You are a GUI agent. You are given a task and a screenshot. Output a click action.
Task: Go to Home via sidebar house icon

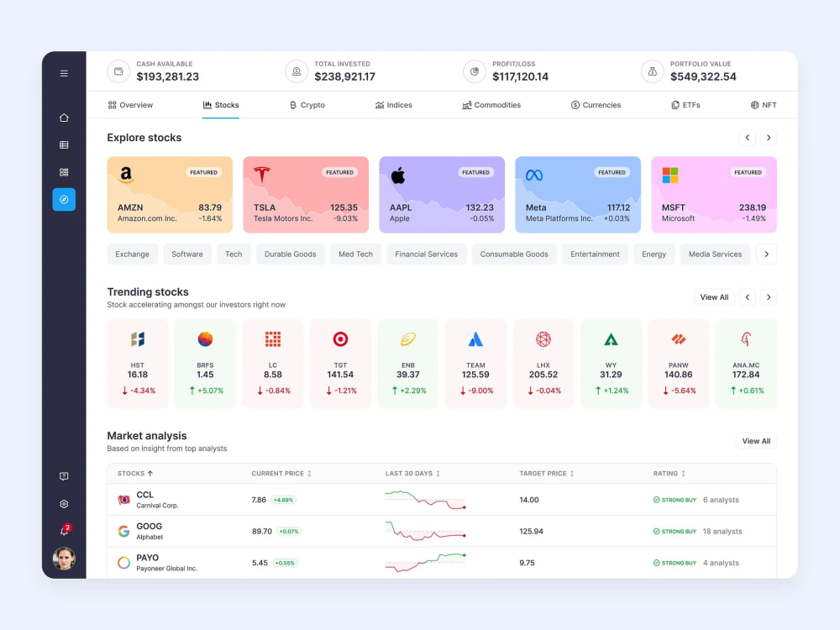click(x=64, y=118)
